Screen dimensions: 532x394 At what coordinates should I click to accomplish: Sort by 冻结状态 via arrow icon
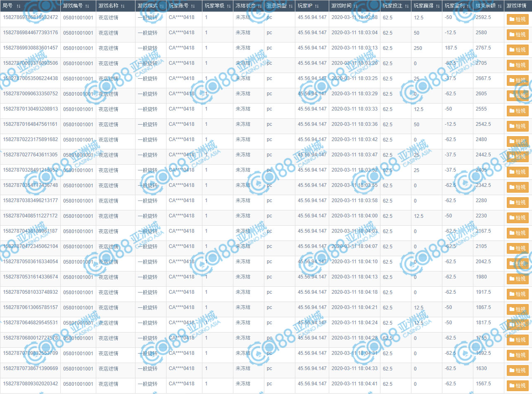coord(260,6)
